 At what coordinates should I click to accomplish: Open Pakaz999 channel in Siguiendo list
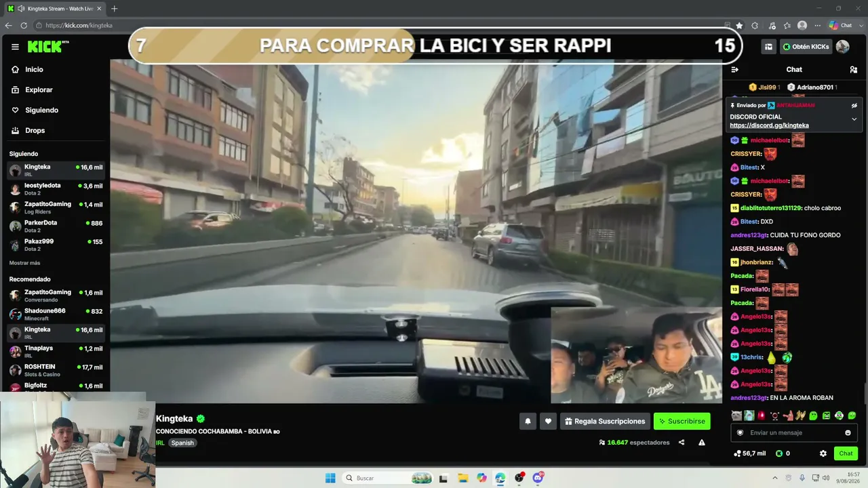click(55, 245)
